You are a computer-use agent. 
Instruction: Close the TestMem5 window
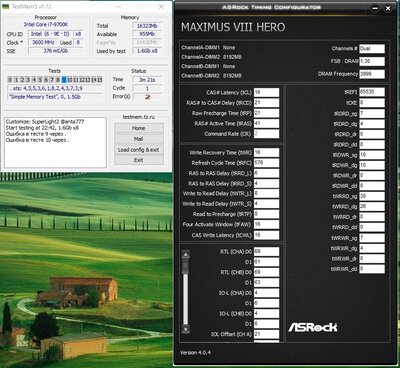click(x=161, y=7)
